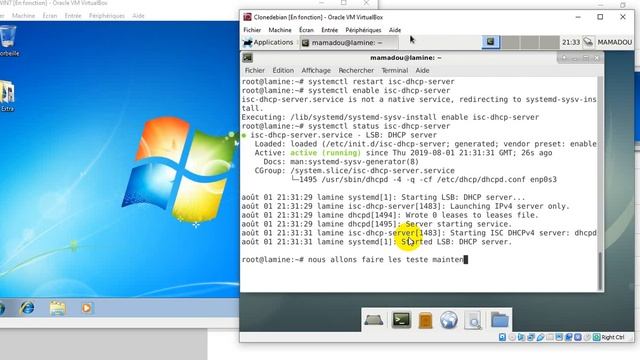Open Périphériques menu in Windows 7 VM window

click(x=107, y=16)
